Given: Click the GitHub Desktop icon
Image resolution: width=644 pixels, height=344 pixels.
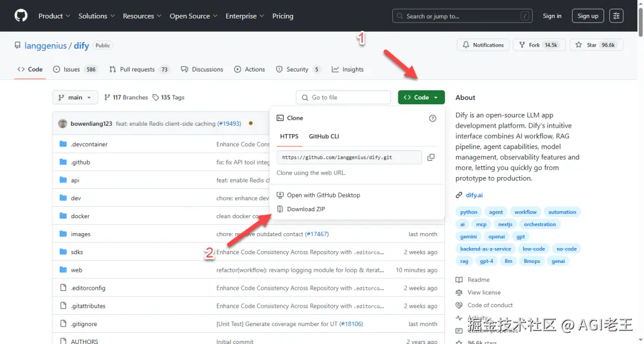Looking at the screenshot, I should tap(280, 196).
